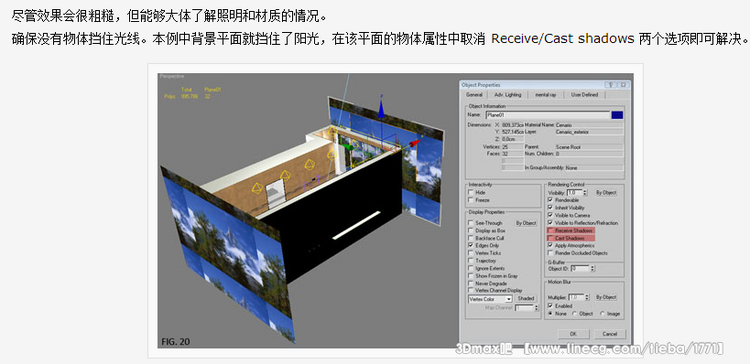Uncheck the Edges Only checkbox
The image size is (750, 364).
click(472, 245)
